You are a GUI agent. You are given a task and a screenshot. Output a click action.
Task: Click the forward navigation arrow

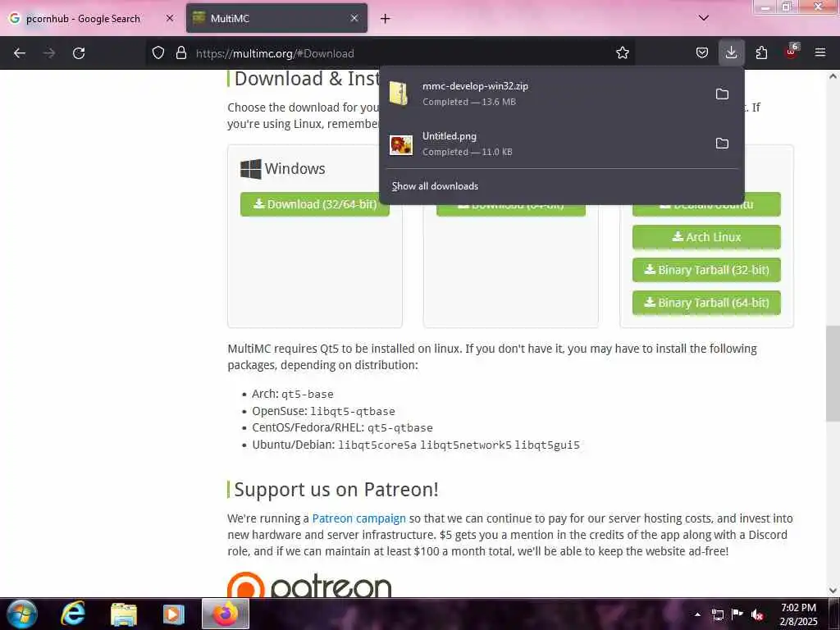coord(48,53)
